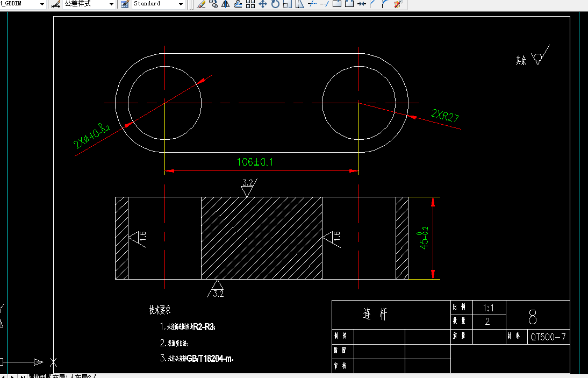Choose the Fillet tool
The image size is (588, 378).
point(385,4)
